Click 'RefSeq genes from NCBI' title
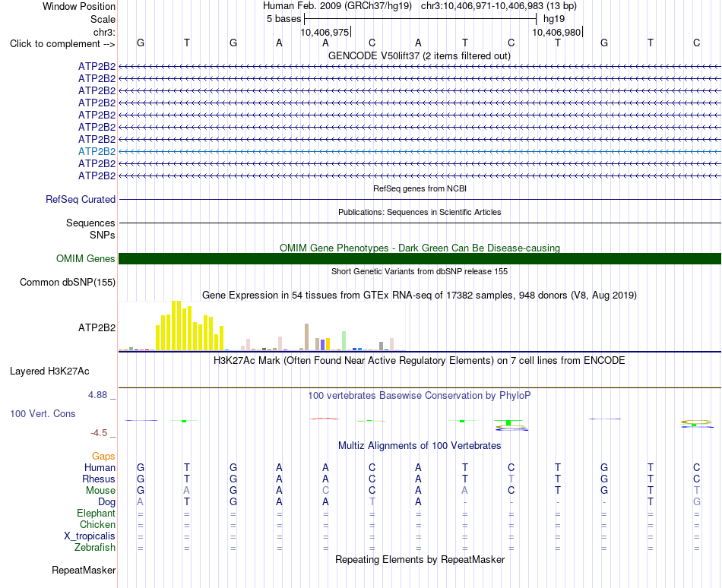 [x=420, y=188]
